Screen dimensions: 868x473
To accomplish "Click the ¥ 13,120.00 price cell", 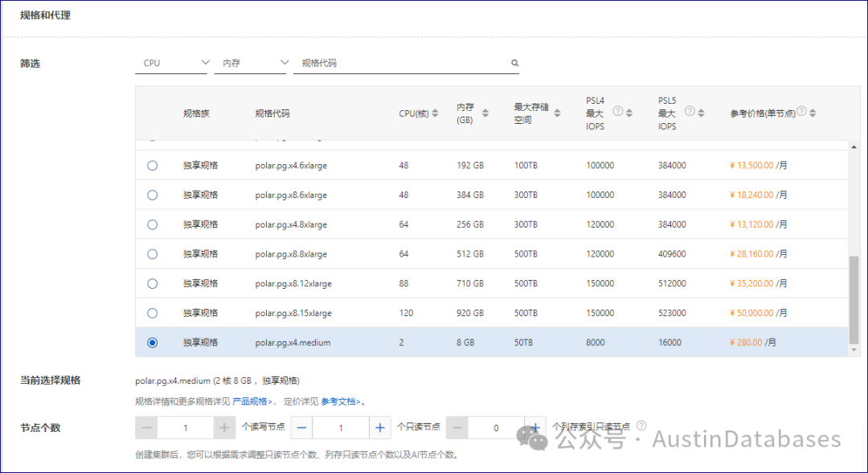I will (759, 224).
